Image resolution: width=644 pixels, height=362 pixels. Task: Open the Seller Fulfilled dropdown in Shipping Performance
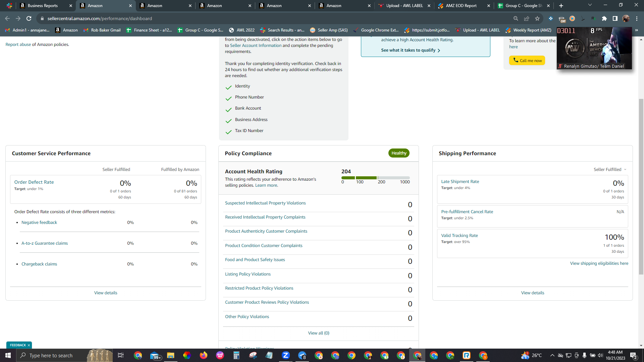pos(610,170)
